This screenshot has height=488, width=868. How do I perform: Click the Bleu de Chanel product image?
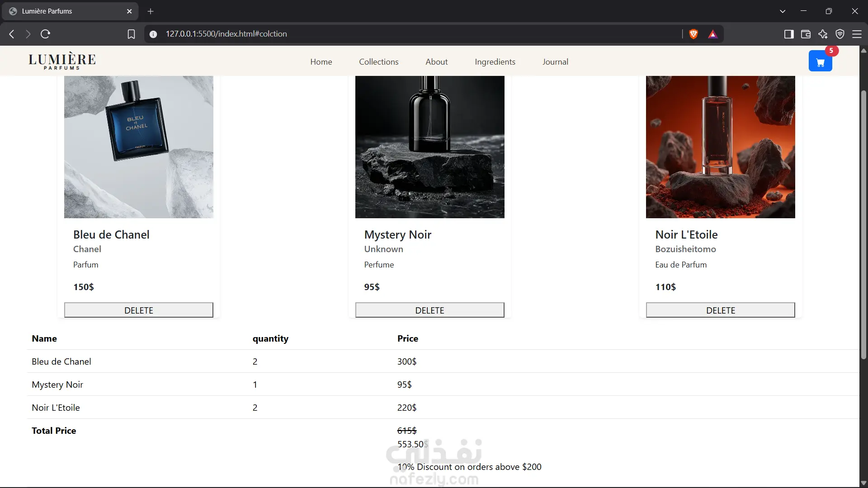[139, 147]
